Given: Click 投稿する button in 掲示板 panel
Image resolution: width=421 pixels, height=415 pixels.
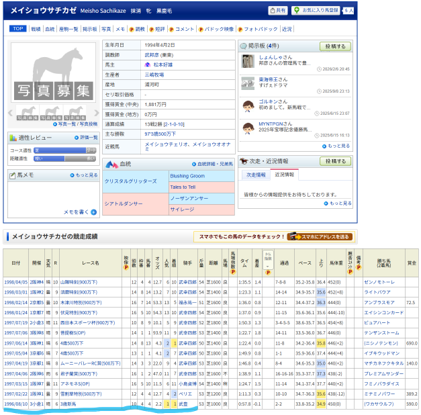Looking at the screenshot, I should click(335, 46).
